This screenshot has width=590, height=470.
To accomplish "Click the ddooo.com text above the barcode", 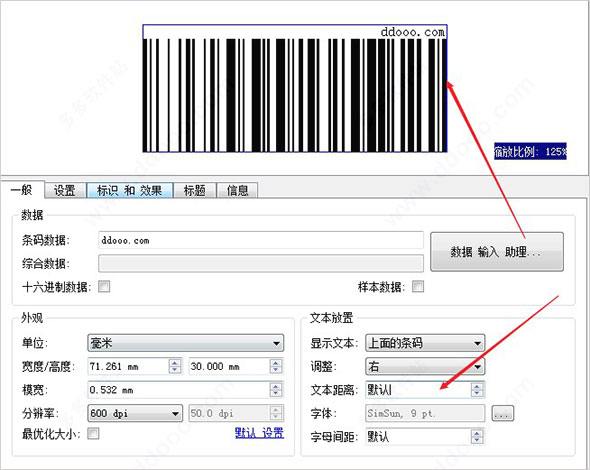I will [412, 32].
